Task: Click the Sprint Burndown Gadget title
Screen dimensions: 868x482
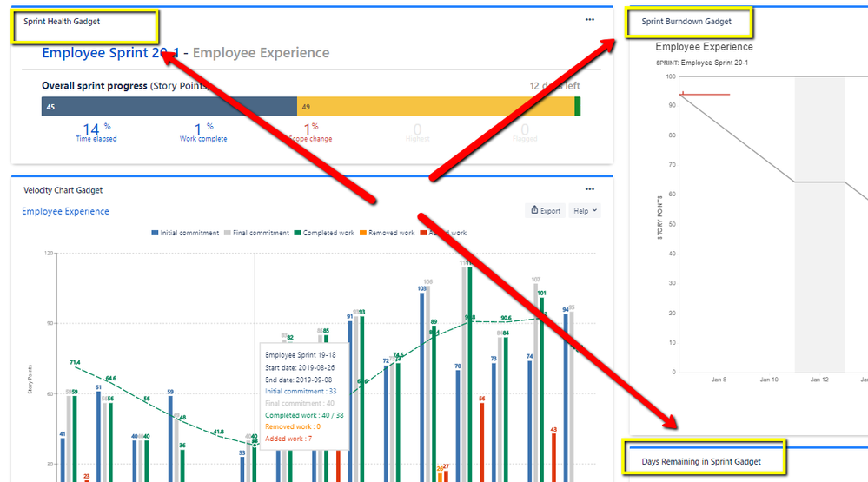Action: tap(686, 22)
